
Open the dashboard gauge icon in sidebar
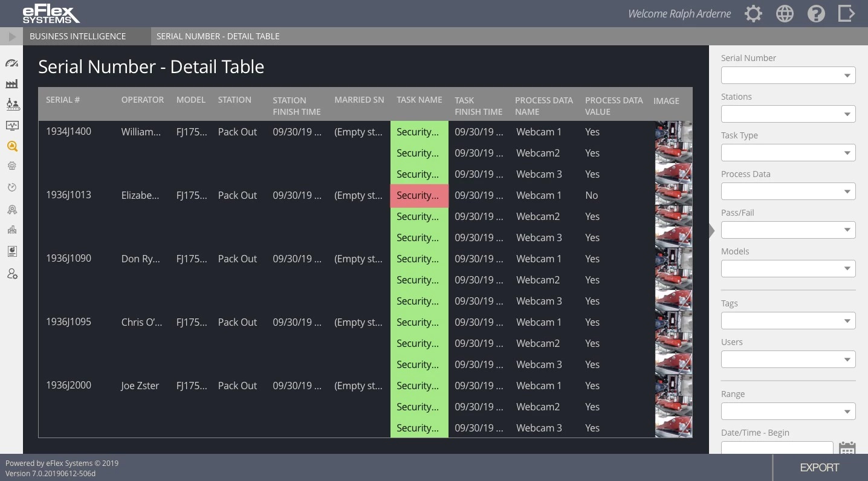tap(12, 63)
